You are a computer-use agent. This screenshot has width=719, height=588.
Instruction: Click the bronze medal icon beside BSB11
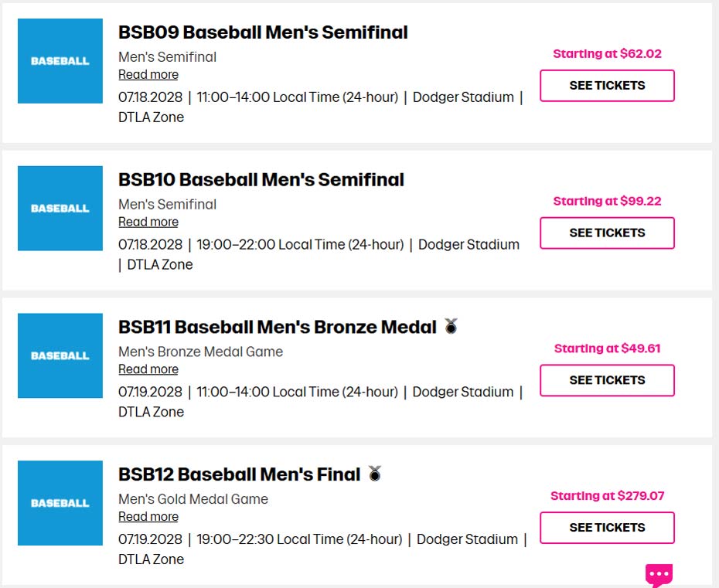452,327
